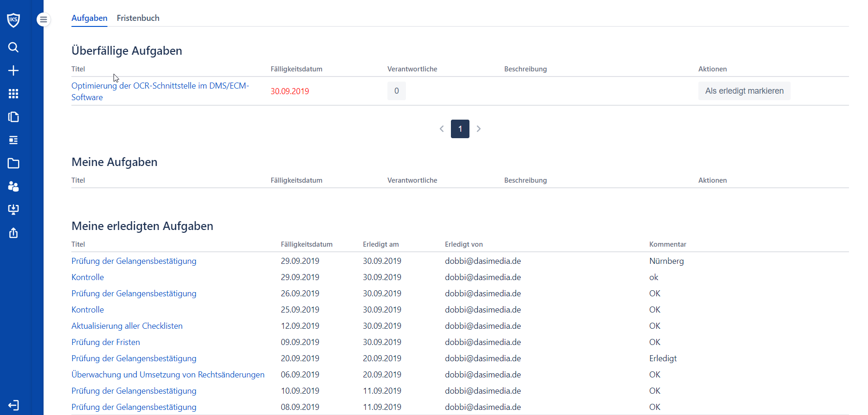This screenshot has width=868, height=415.
Task: Click the due date 12.09.2019 cell
Action: [x=300, y=326]
